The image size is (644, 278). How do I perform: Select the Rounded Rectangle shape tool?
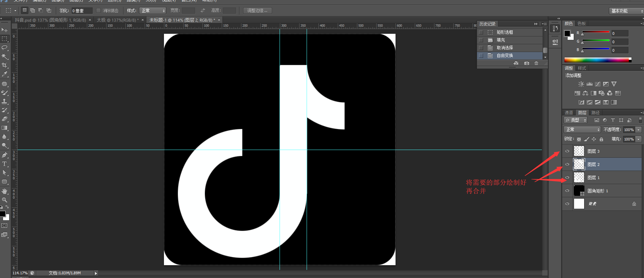click(x=4, y=181)
